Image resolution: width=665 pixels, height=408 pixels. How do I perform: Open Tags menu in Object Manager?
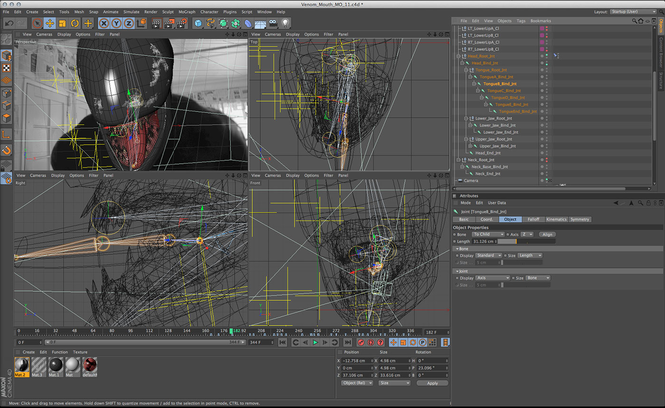(x=521, y=20)
